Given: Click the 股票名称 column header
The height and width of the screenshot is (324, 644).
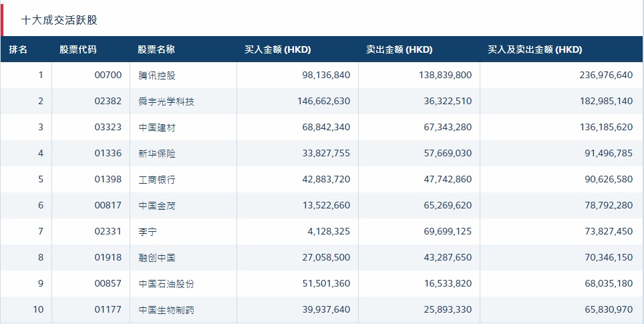Looking at the screenshot, I should pos(156,49).
